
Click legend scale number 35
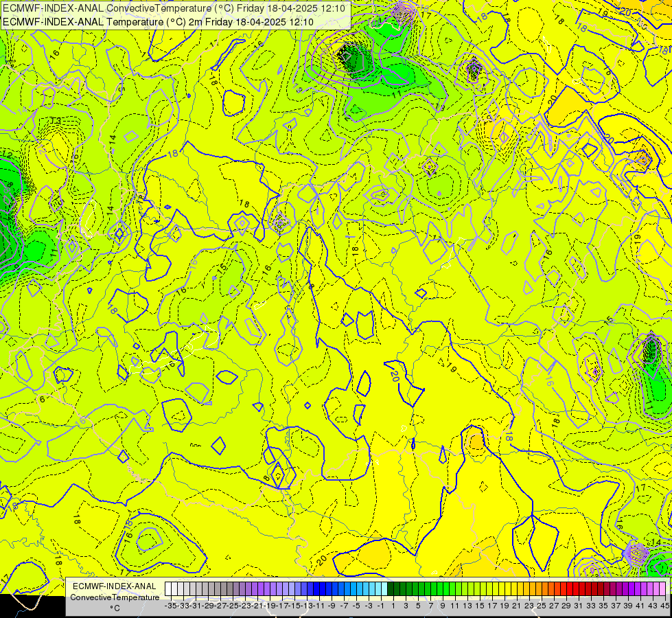603,606
